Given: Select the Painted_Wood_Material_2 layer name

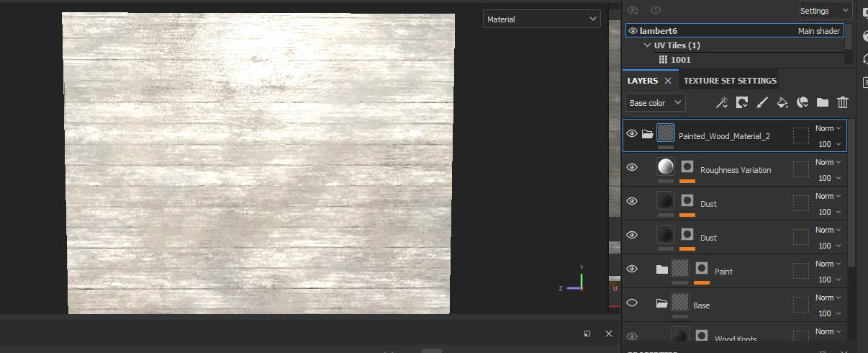Looking at the screenshot, I should [x=724, y=136].
